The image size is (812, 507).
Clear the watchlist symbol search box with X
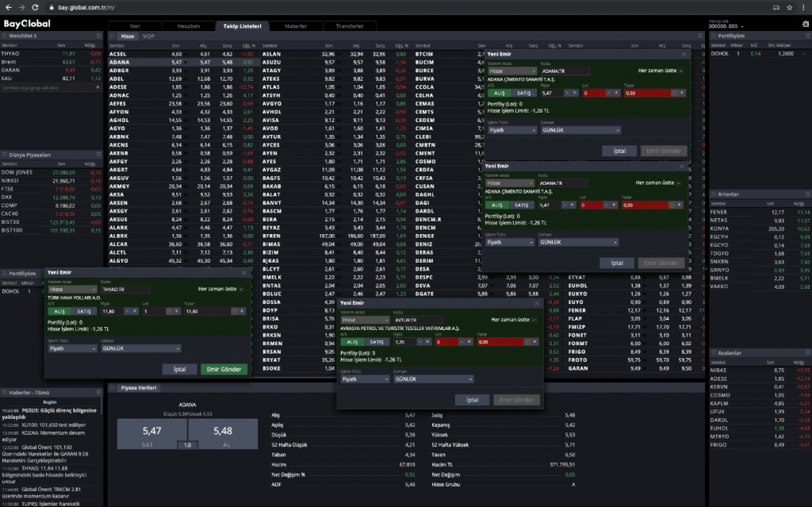(x=99, y=87)
